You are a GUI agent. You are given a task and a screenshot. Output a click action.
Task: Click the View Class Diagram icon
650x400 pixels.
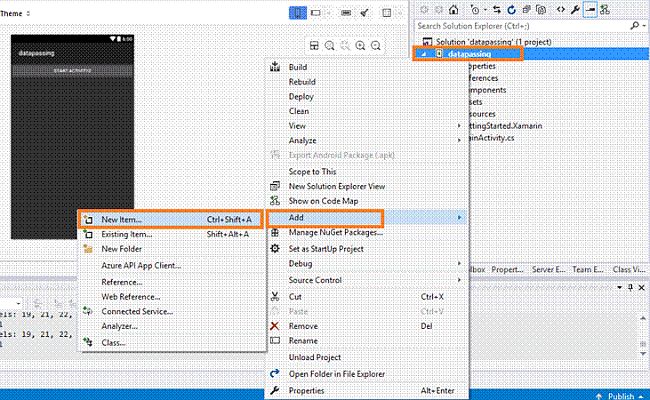[x=605, y=10]
